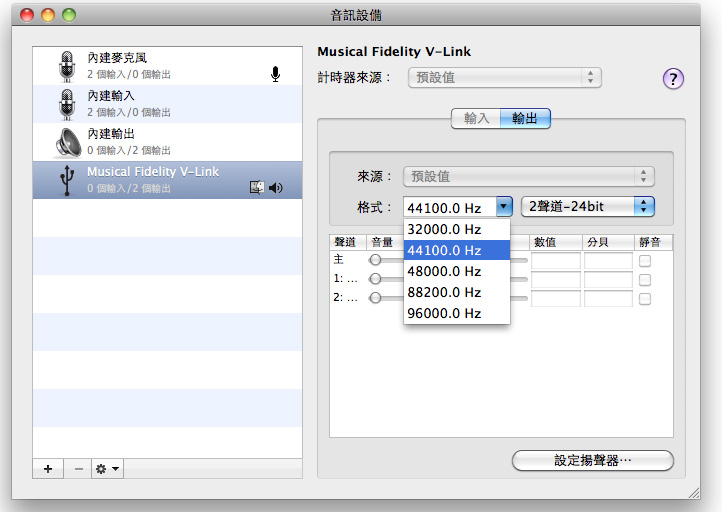Remove the device with the minus button
Image resolution: width=722 pixels, height=512 pixels.
[x=79, y=469]
